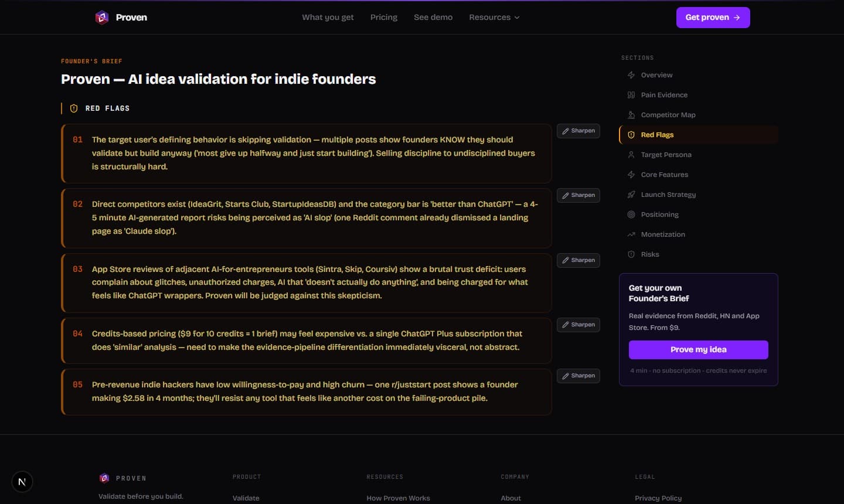The height and width of the screenshot is (504, 844).
Task: Click red flag 04 credits pricing card
Action: click(x=307, y=341)
